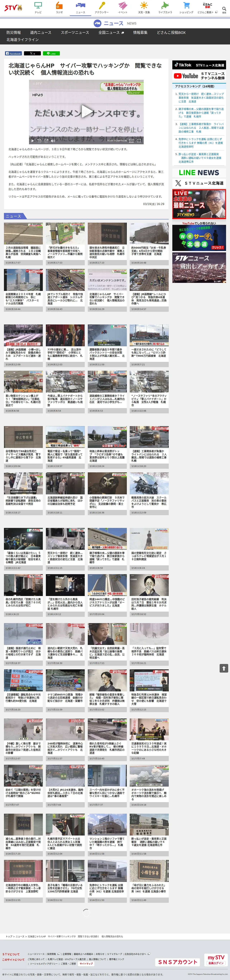Open breadcrumb link ニュース

click(x=20, y=937)
